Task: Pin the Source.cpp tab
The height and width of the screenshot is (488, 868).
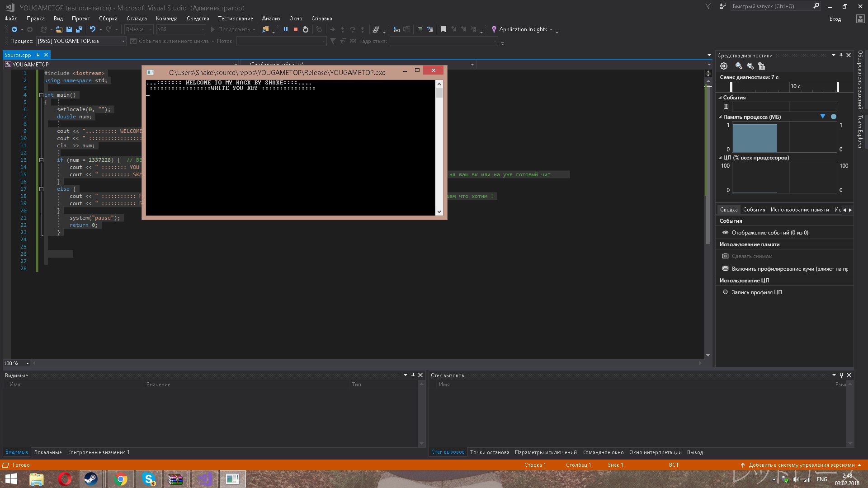Action: 38,55
